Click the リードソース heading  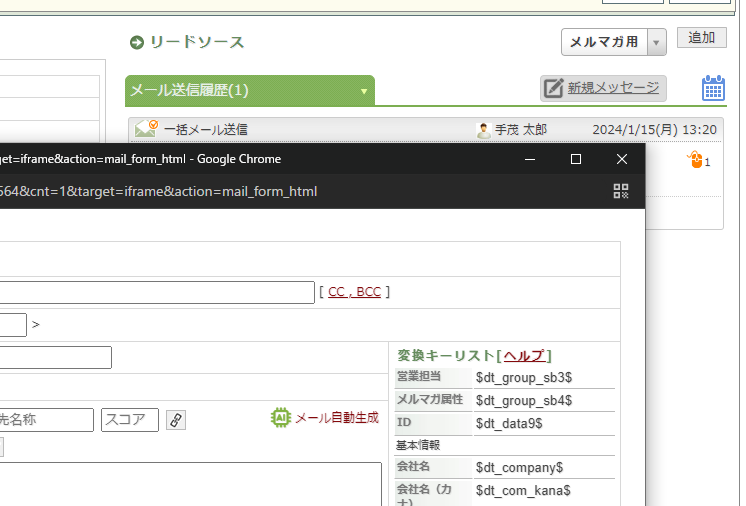[x=197, y=42]
